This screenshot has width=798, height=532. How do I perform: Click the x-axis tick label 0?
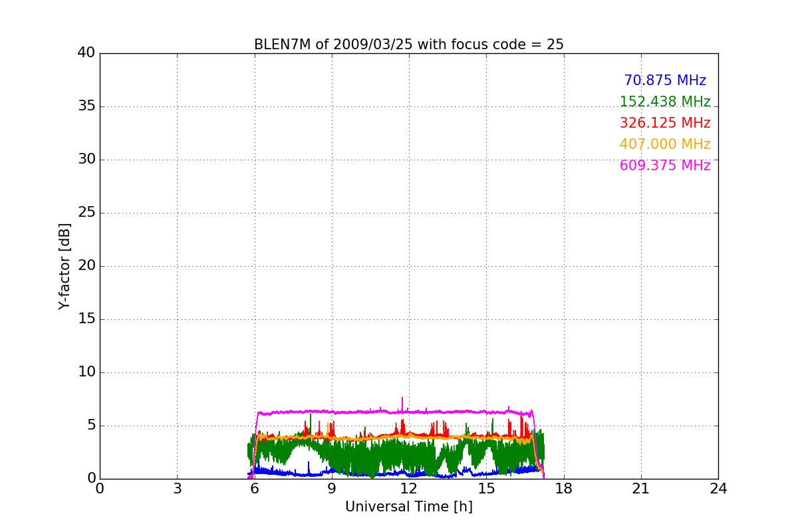[x=100, y=489]
